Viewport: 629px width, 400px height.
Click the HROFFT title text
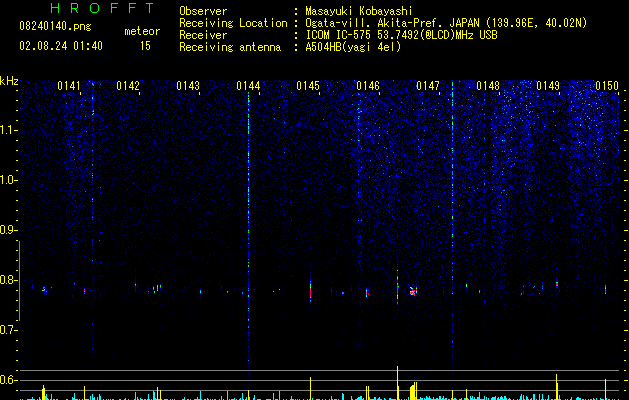coord(102,8)
